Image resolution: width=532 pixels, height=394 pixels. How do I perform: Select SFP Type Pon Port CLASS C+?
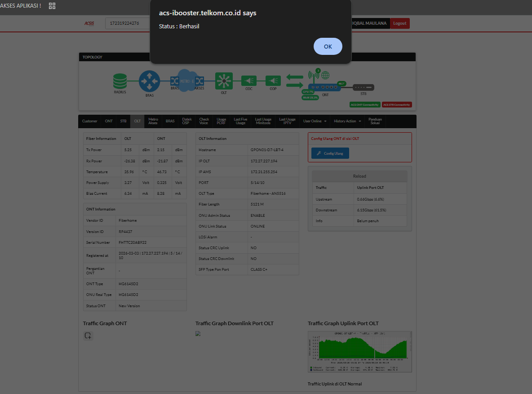259,270
